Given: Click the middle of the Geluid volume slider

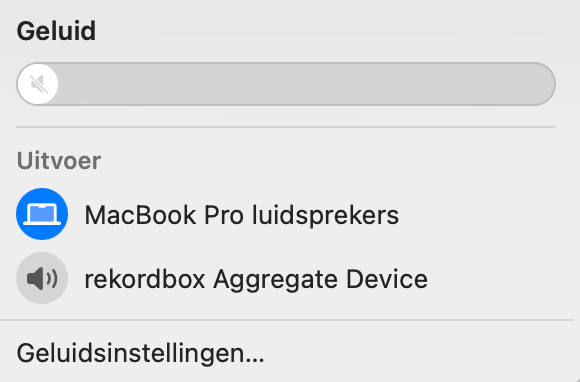Looking at the screenshot, I should [x=286, y=84].
